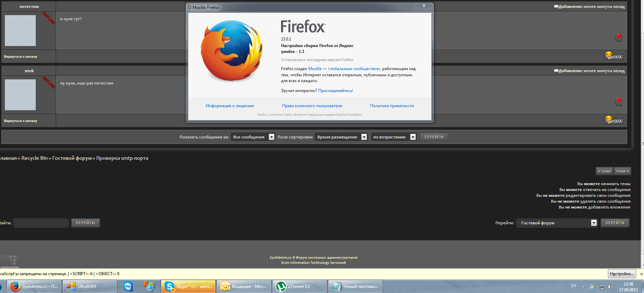This screenshot has width=644, height=293.
Task: Open µTorrent 3.3 from the taskbar
Action: [300, 286]
